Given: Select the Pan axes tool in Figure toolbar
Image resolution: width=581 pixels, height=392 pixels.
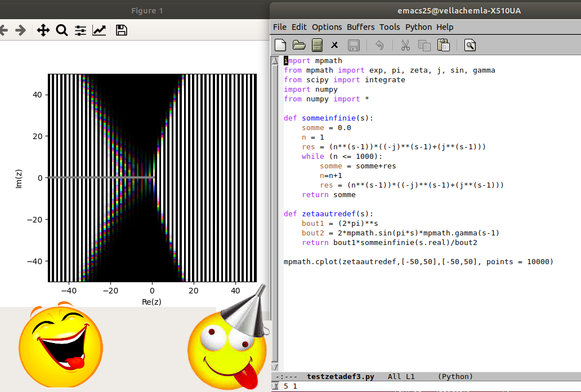Looking at the screenshot, I should [43, 30].
